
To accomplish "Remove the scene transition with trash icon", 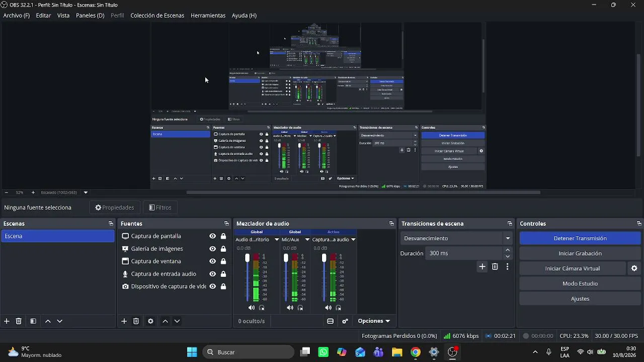I will coord(495,267).
